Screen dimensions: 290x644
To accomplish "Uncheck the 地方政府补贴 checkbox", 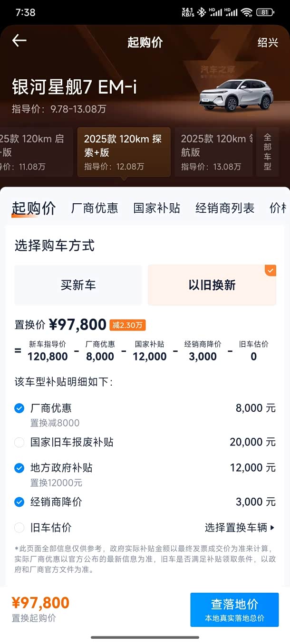I will (19, 468).
